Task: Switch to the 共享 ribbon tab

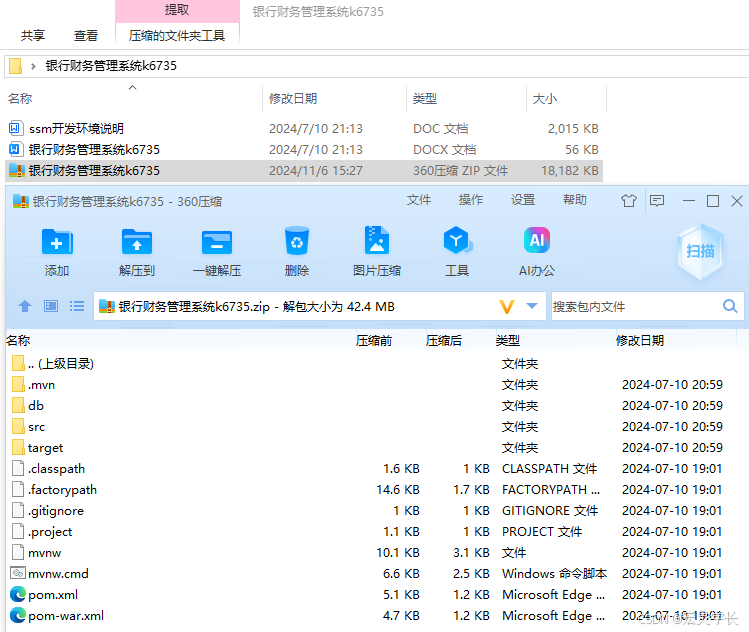Action: [x=33, y=35]
